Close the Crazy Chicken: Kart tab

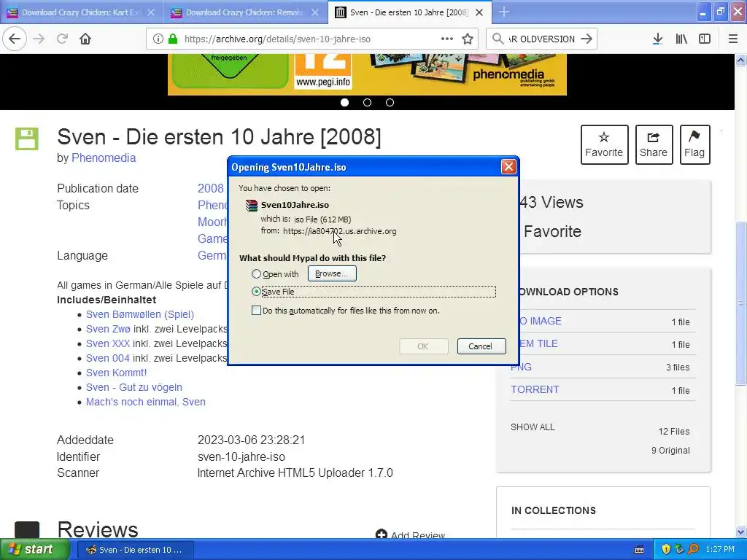pos(151,12)
